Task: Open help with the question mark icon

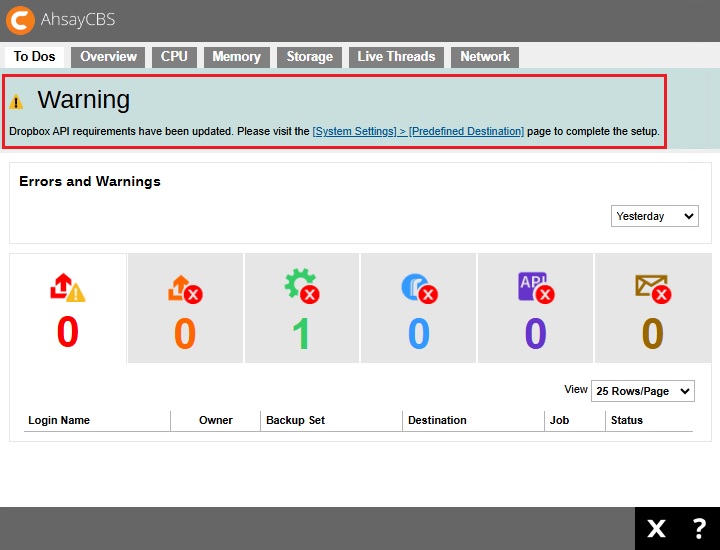Action: click(x=699, y=529)
